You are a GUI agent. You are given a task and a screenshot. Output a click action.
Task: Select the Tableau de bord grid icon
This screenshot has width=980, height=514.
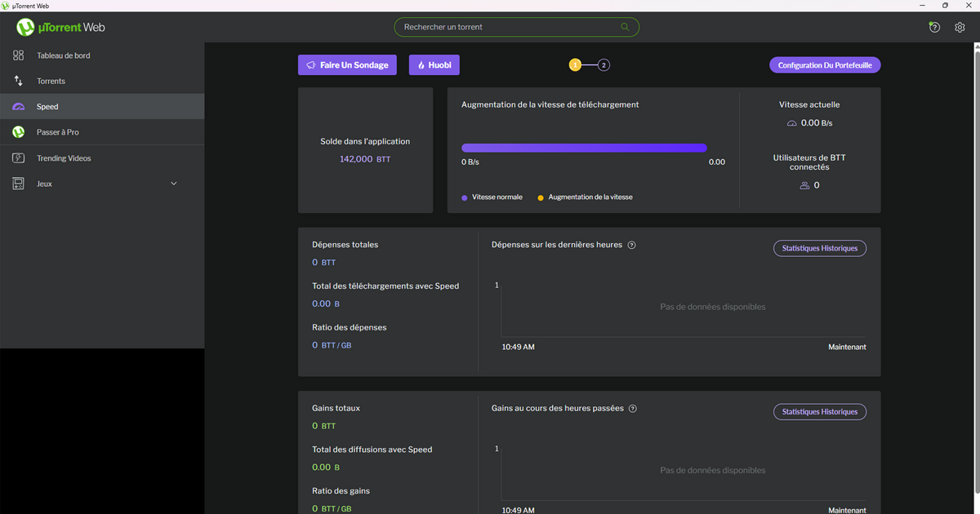18,55
